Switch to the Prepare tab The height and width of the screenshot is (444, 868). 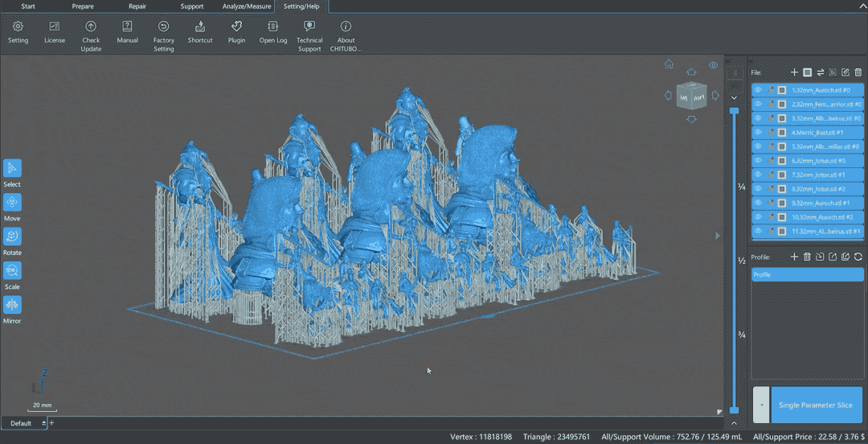tap(83, 6)
